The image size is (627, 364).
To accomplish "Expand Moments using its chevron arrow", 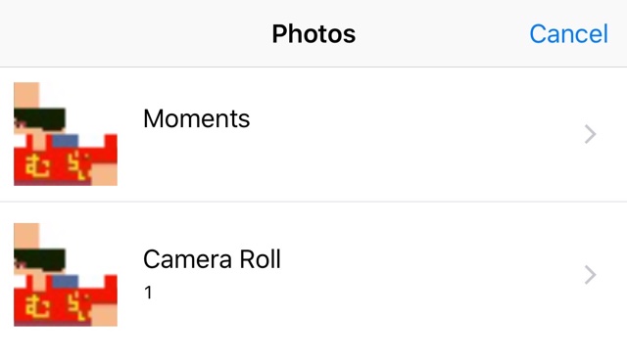I will tap(590, 134).
